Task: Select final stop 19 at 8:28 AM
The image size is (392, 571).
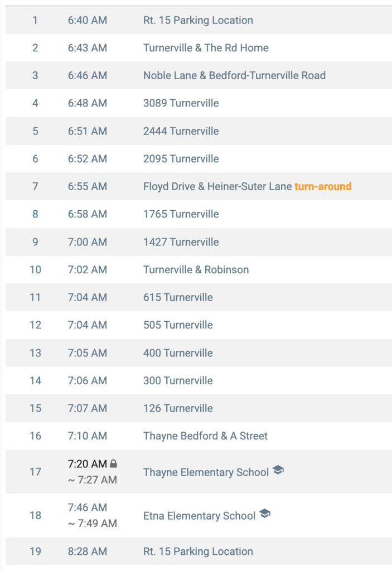Action: (x=199, y=551)
